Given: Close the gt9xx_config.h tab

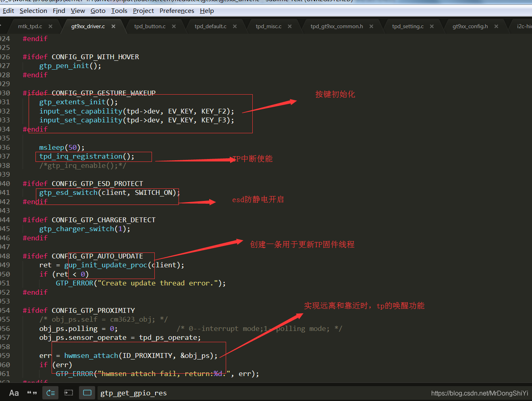Looking at the screenshot, I should point(496,26).
